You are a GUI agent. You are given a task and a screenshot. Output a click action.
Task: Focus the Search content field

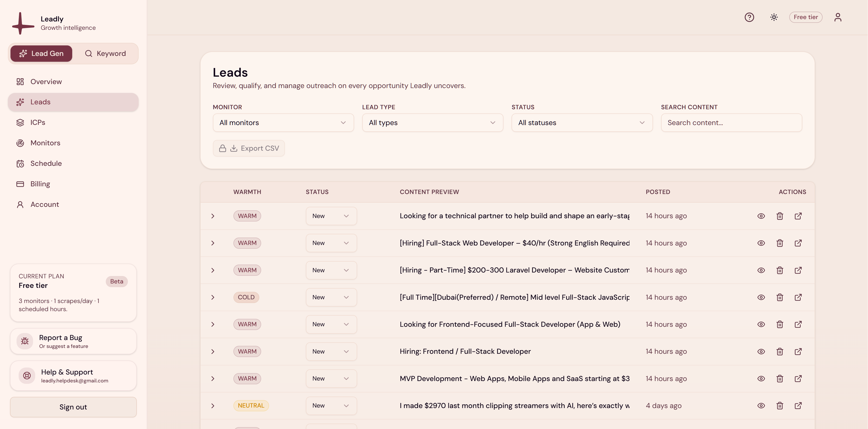click(x=731, y=123)
